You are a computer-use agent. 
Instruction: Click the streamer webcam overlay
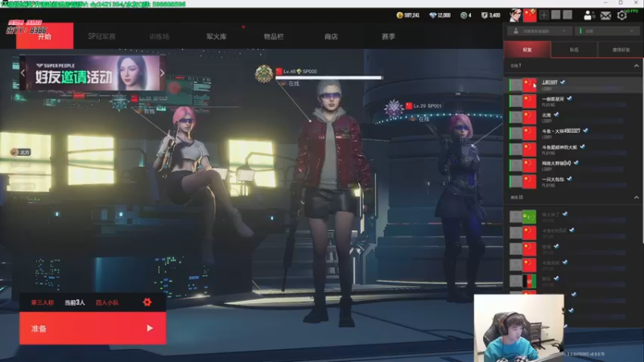coord(518,328)
